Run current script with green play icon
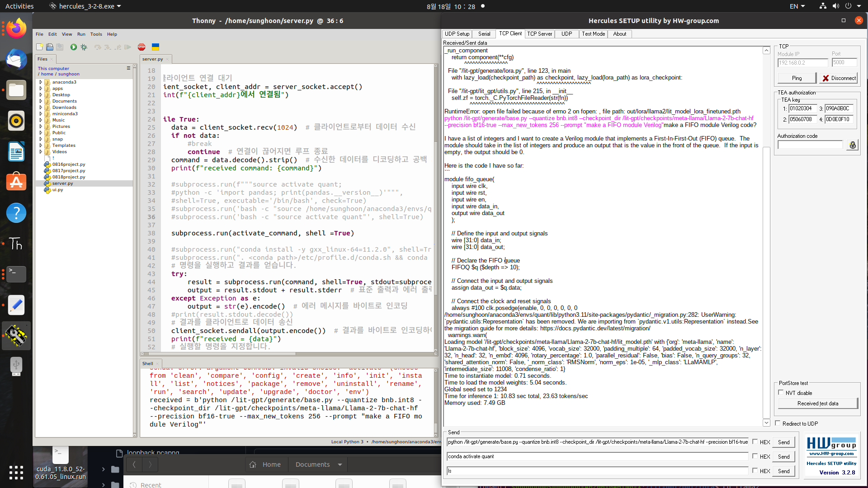This screenshot has width=868, height=488. pos(74,47)
